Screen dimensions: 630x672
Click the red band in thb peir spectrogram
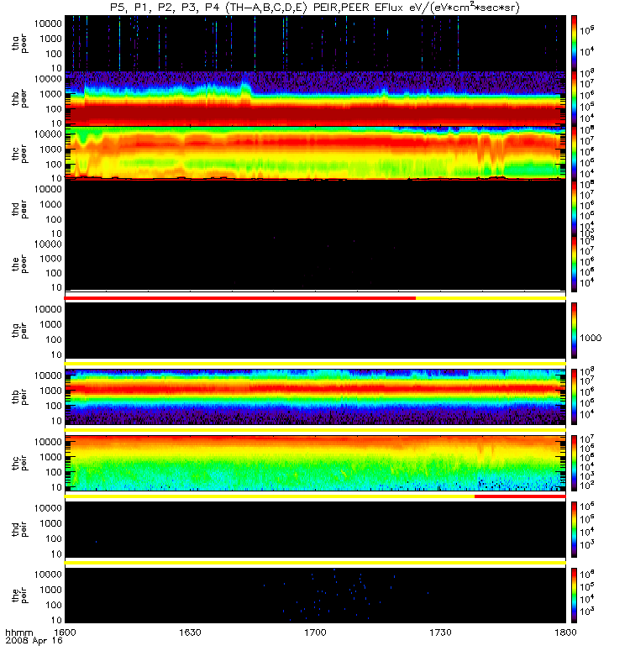315,390
